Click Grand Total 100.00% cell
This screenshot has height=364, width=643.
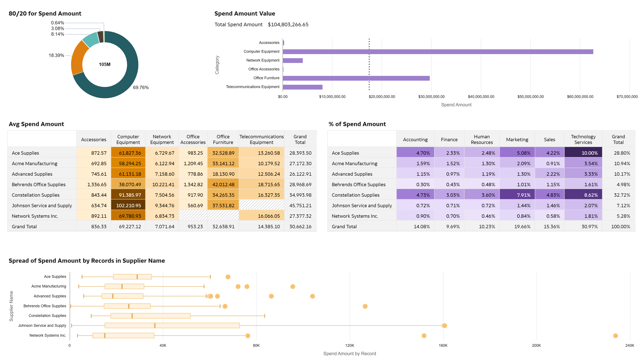(x=618, y=227)
